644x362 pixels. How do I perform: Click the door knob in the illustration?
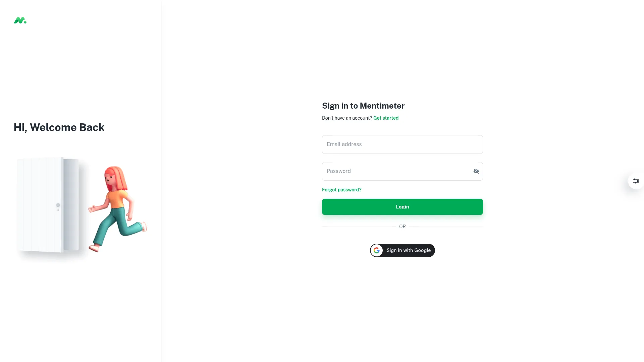coord(58,205)
